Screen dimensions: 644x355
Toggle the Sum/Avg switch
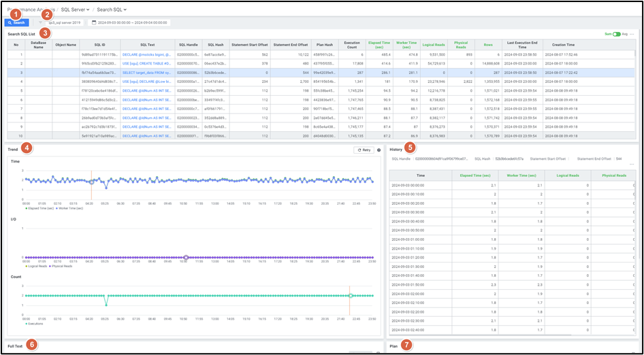click(617, 33)
